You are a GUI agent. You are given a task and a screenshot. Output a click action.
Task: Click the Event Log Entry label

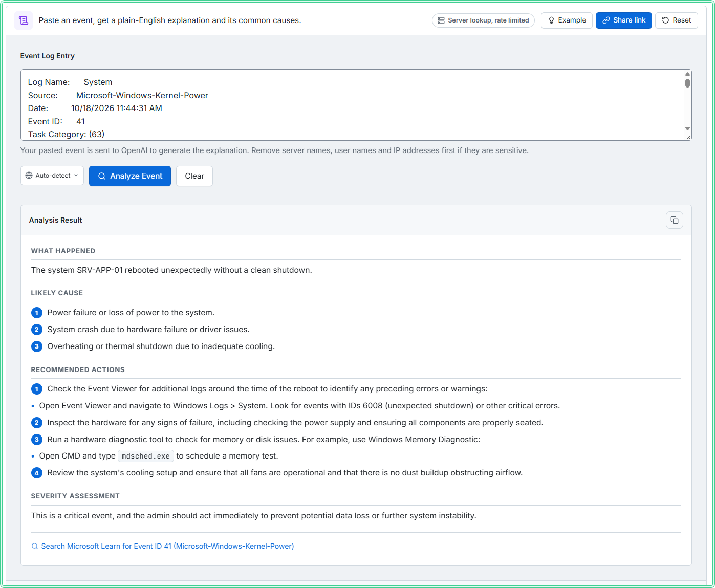[48, 56]
